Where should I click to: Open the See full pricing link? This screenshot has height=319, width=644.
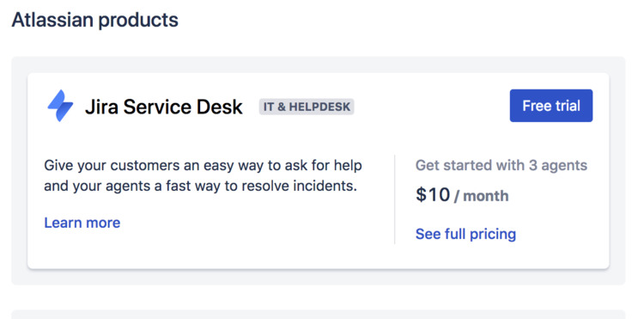click(465, 234)
